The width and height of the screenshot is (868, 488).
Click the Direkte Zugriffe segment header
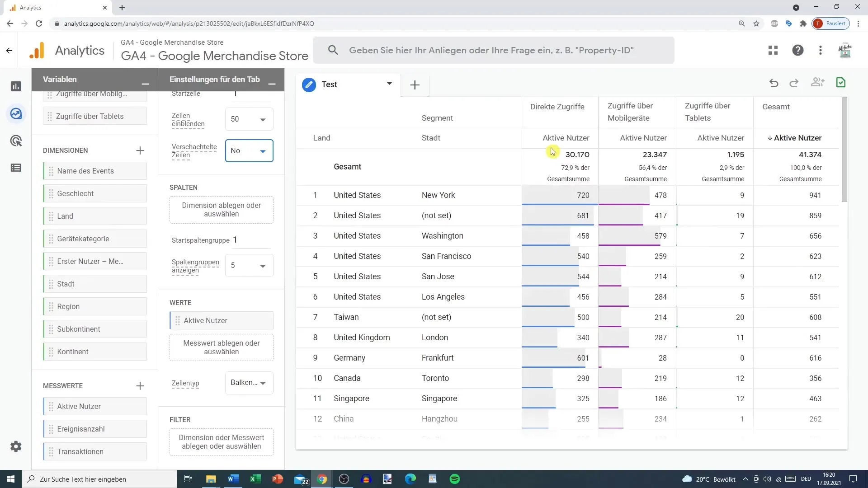tap(557, 107)
